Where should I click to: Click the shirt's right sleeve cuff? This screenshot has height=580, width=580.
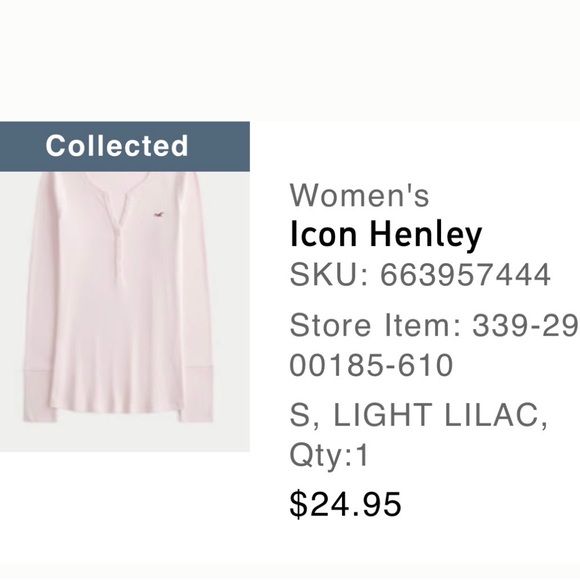pos(196,395)
